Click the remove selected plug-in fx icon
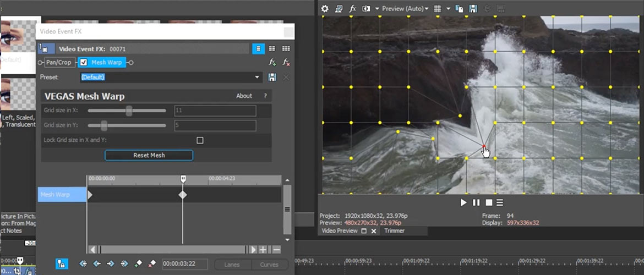644x275 pixels. 286,63
